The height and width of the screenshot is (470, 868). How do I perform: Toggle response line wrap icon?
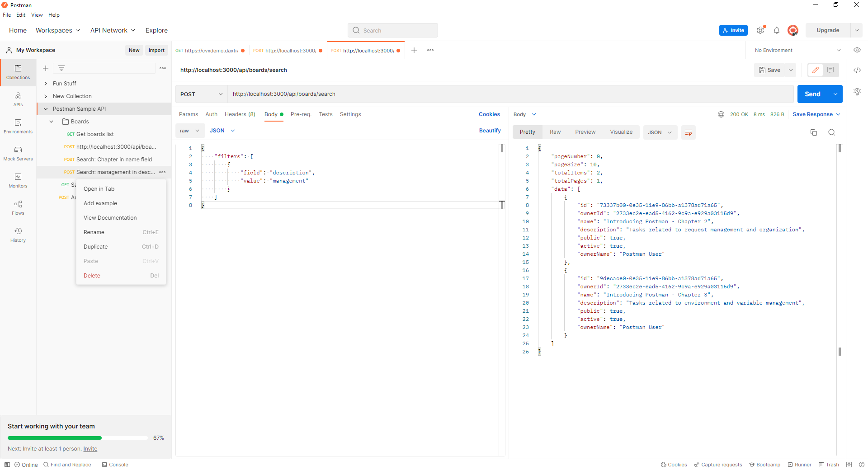click(689, 132)
